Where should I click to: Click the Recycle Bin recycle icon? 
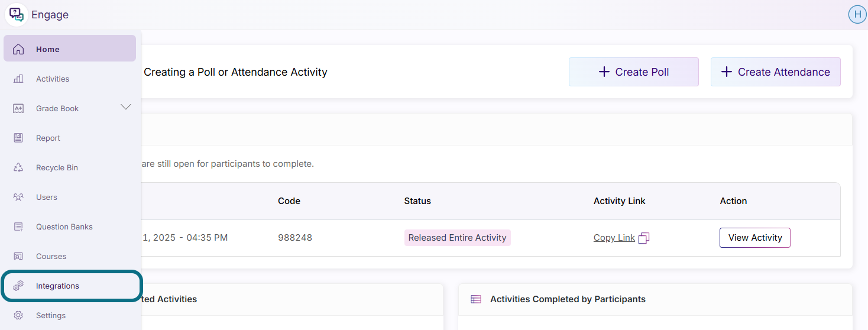pyautogui.click(x=18, y=167)
